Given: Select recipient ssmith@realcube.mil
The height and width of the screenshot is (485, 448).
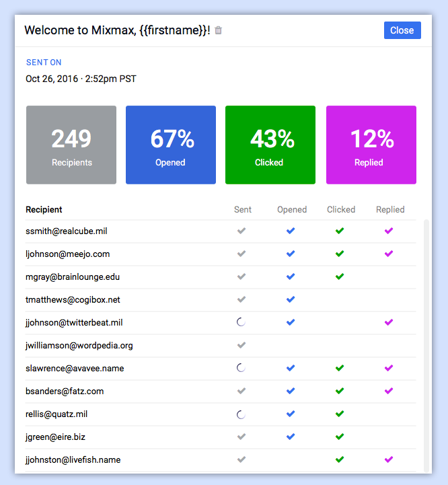Looking at the screenshot, I should point(66,231).
